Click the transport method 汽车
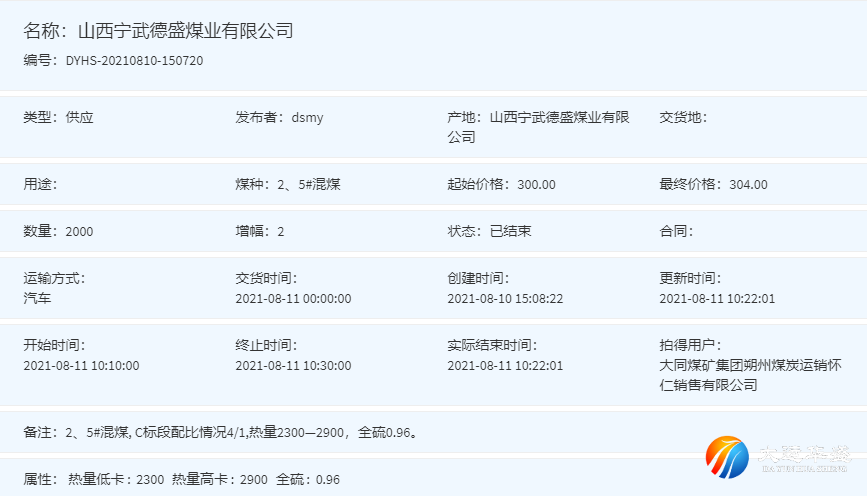This screenshot has width=867, height=496. [37, 298]
